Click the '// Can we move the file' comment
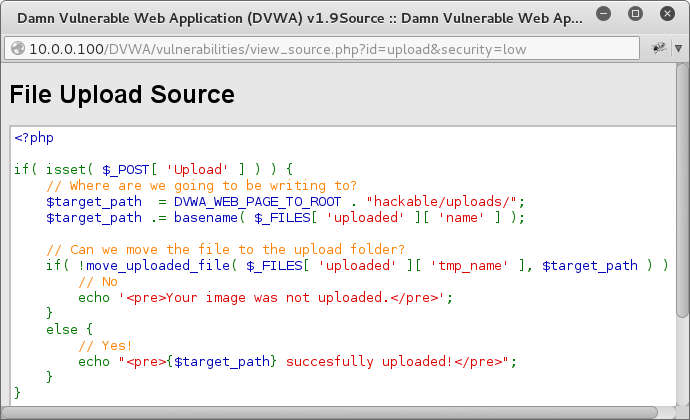This screenshot has height=420, width=690. pyautogui.click(x=225, y=250)
